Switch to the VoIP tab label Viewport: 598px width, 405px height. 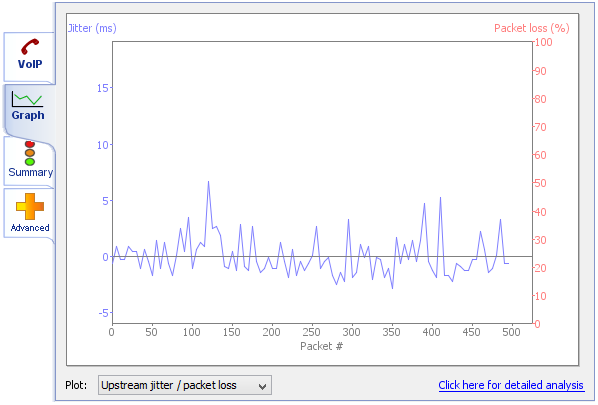point(30,64)
